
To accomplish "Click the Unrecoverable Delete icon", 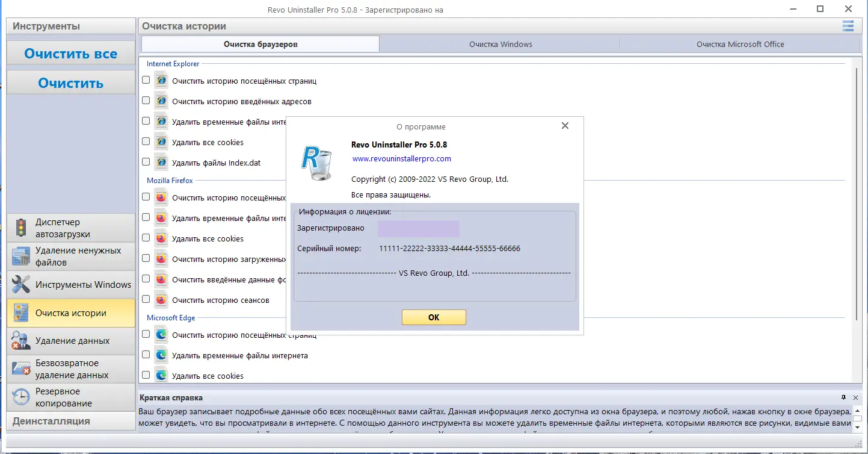I will pos(21,368).
